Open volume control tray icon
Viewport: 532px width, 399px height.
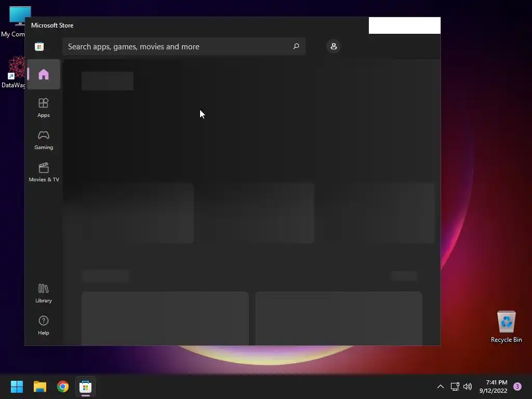(468, 387)
